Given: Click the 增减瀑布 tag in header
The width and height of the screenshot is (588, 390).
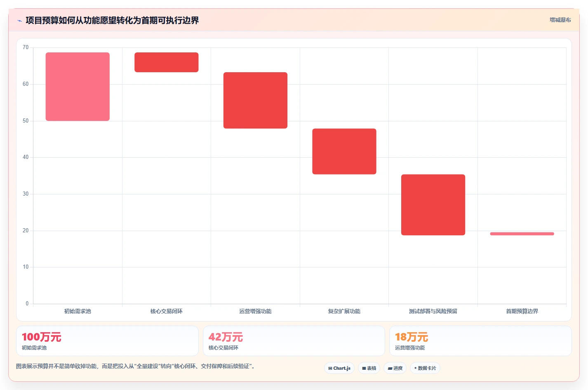Looking at the screenshot, I should 560,20.
